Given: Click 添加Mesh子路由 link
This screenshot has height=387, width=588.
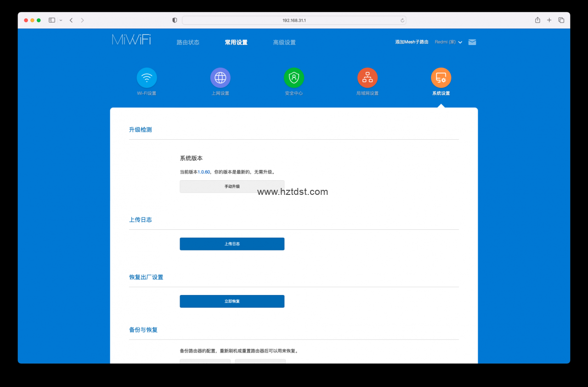Looking at the screenshot, I should point(412,42).
